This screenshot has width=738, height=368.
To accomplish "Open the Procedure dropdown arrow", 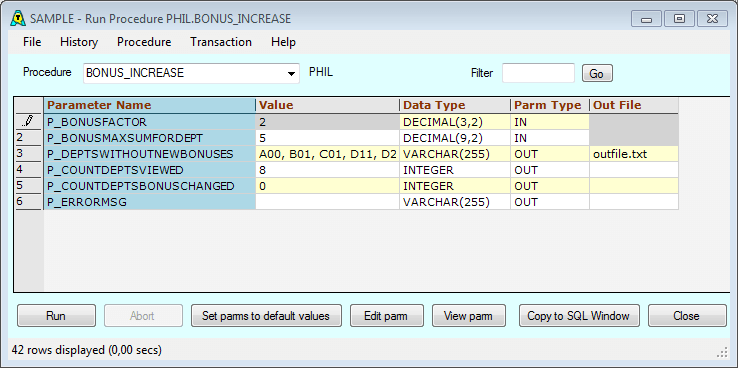I will (x=292, y=74).
